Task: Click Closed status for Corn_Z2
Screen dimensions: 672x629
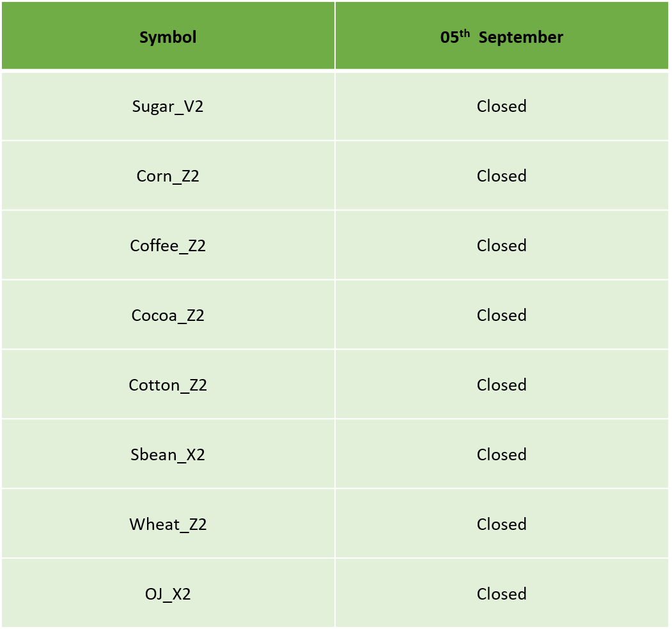Action: coord(501,176)
